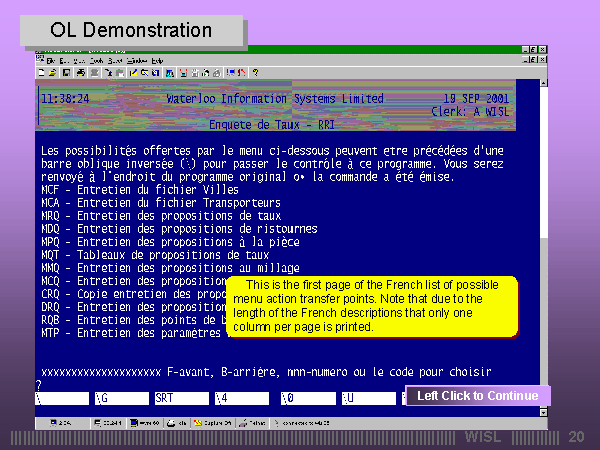This screenshot has height=450, width=600.
Task: Click the yellow French list explanation note
Action: pyautogui.click(x=372, y=306)
